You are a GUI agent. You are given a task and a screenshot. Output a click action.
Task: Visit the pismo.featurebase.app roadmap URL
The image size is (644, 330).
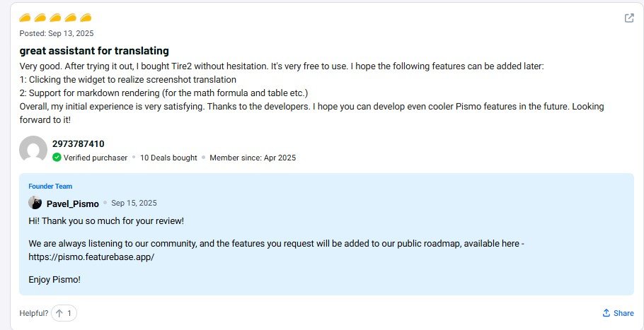[x=91, y=257]
